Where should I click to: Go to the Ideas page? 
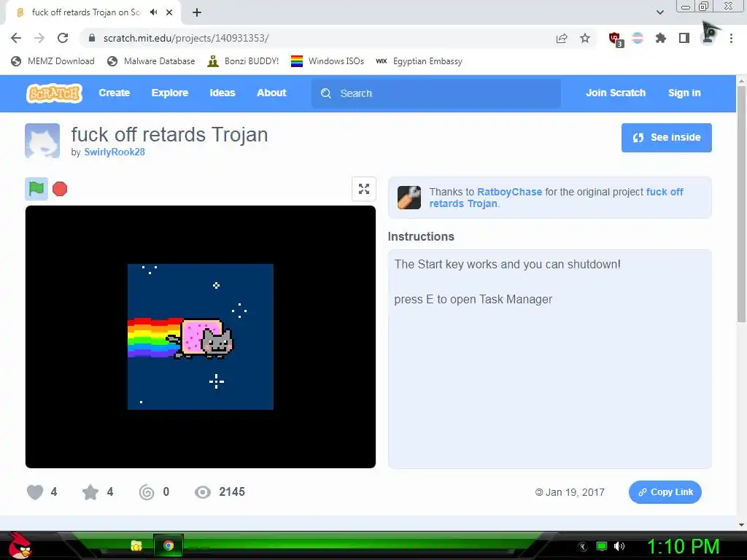(x=222, y=93)
